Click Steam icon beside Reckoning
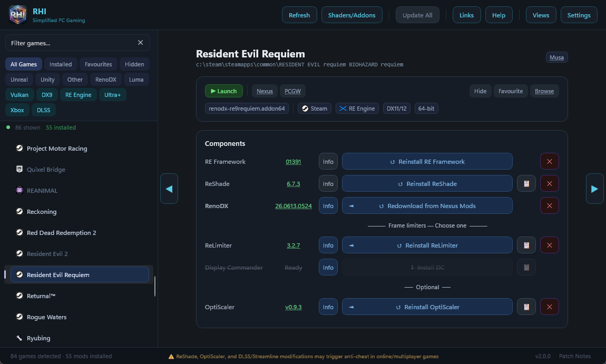 [19, 211]
